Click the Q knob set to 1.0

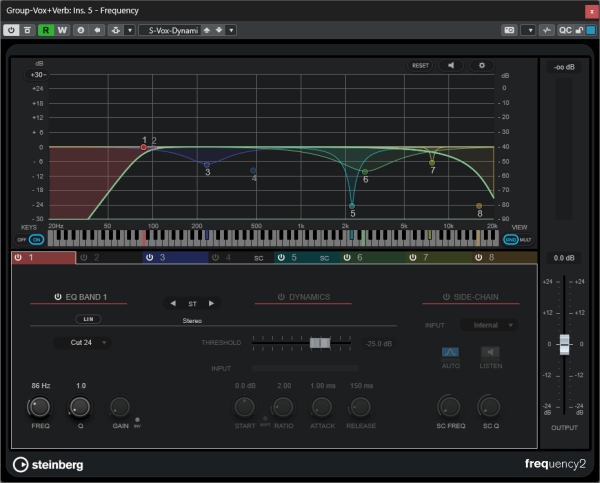coord(80,406)
